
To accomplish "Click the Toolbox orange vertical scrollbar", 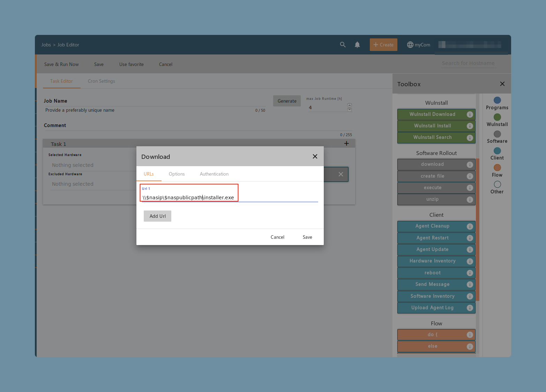I will [478, 230].
